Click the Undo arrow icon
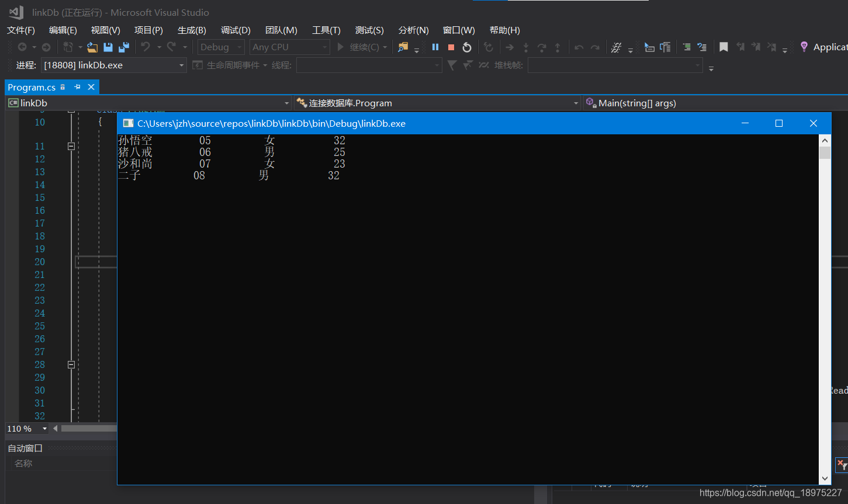The image size is (848, 504). [146, 47]
